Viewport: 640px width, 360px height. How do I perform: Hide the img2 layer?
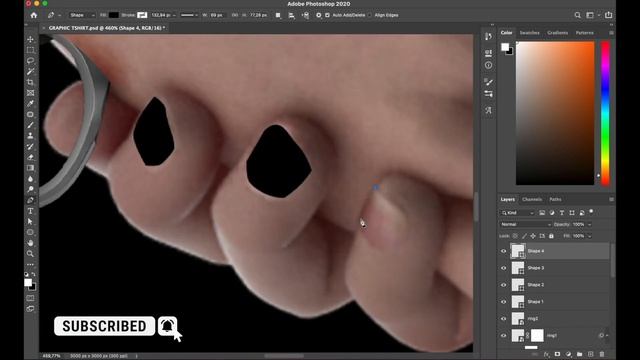504,319
